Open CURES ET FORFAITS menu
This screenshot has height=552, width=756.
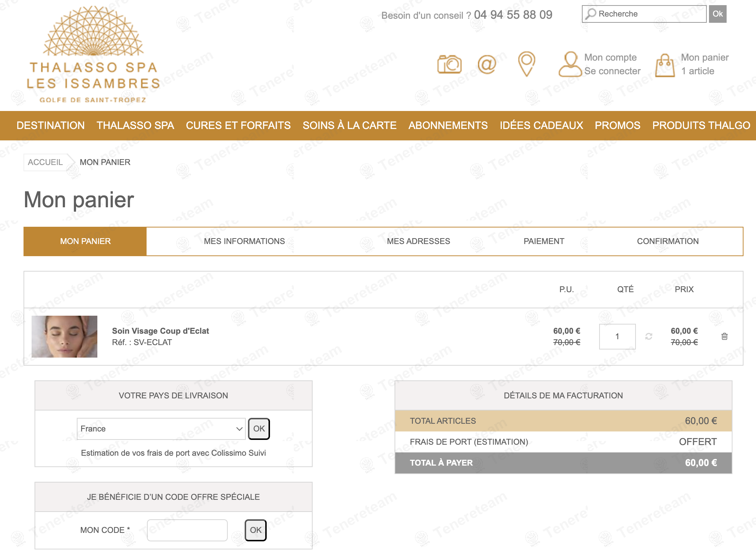238,125
